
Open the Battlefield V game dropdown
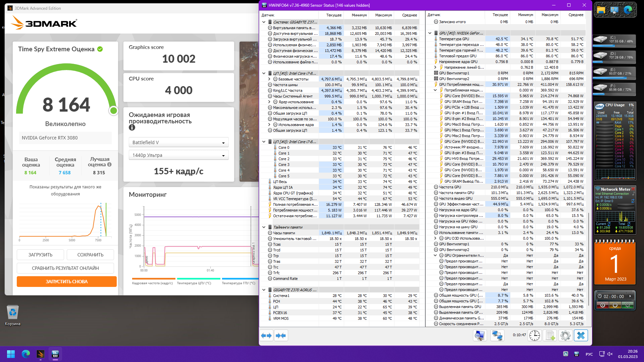pos(178,142)
